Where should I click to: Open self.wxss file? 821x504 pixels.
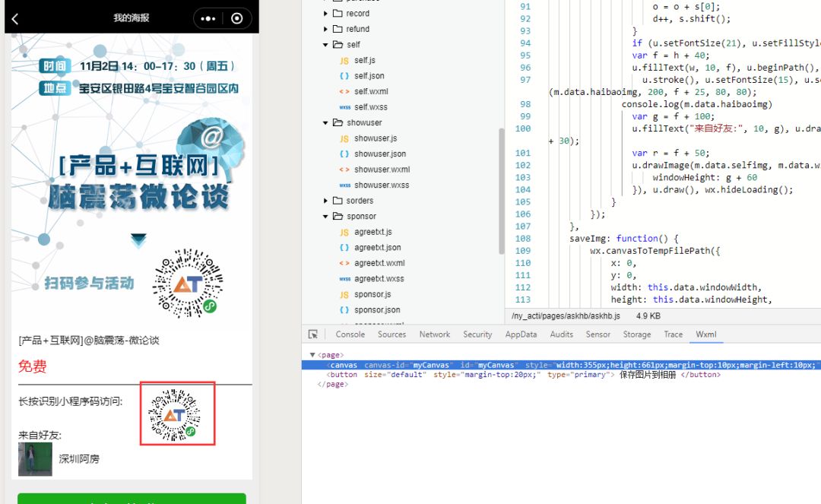(x=371, y=107)
